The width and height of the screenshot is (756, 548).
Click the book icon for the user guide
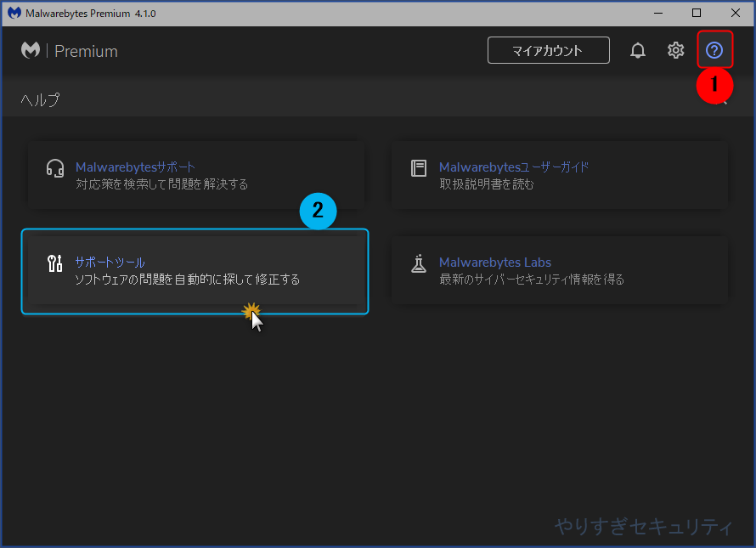(x=419, y=168)
